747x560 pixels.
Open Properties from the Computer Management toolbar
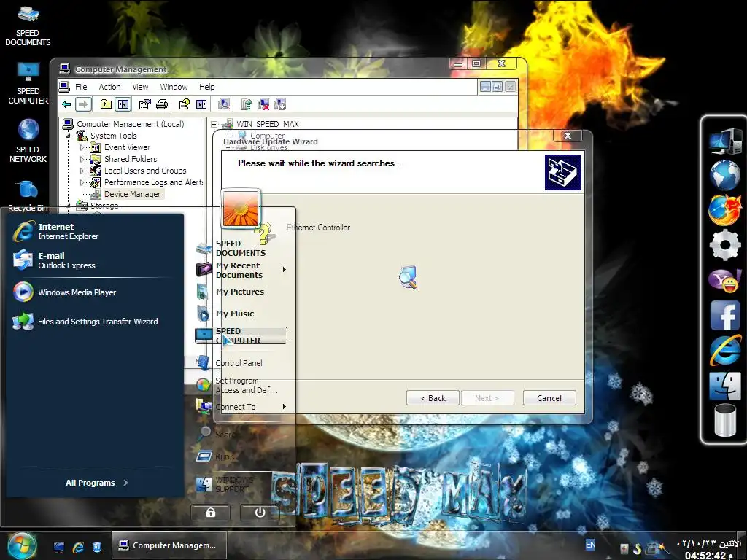coord(144,104)
